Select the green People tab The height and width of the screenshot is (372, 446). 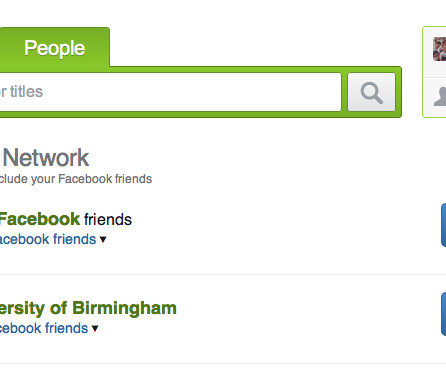click(x=55, y=48)
